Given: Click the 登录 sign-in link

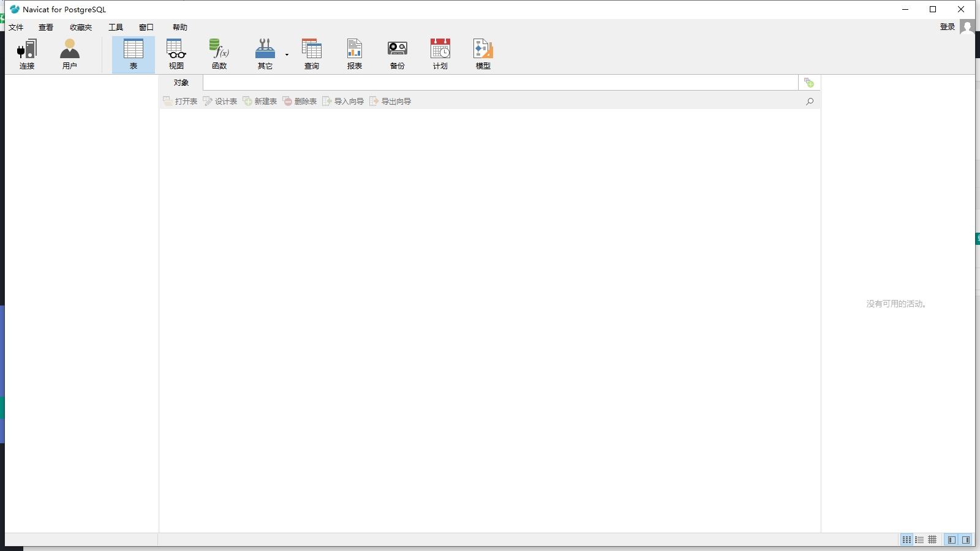Looking at the screenshot, I should coord(948,26).
